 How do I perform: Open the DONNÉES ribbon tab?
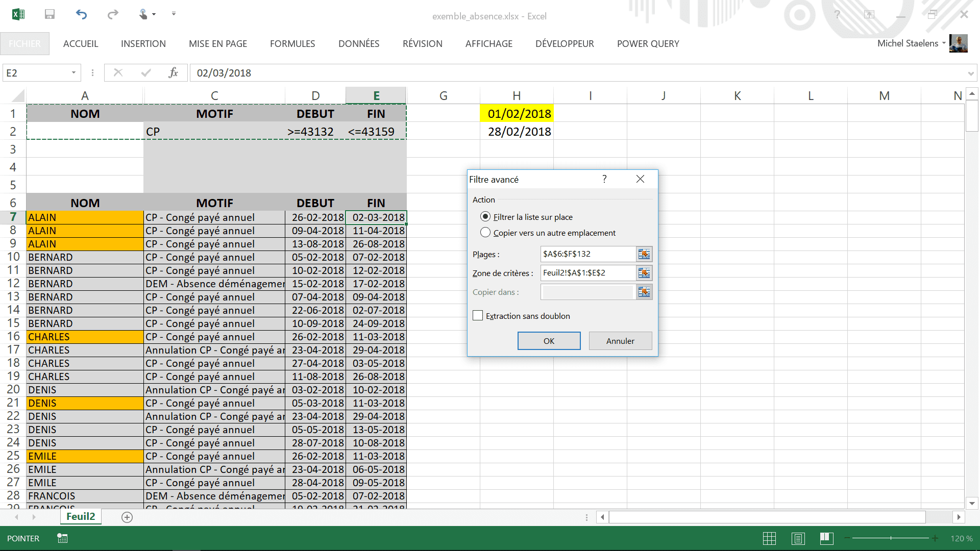tap(358, 44)
